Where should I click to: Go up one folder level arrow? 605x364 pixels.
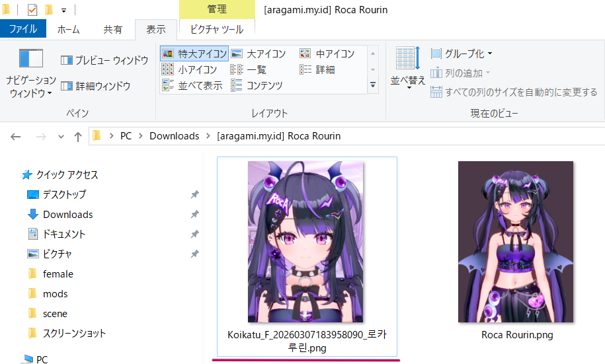tap(78, 136)
